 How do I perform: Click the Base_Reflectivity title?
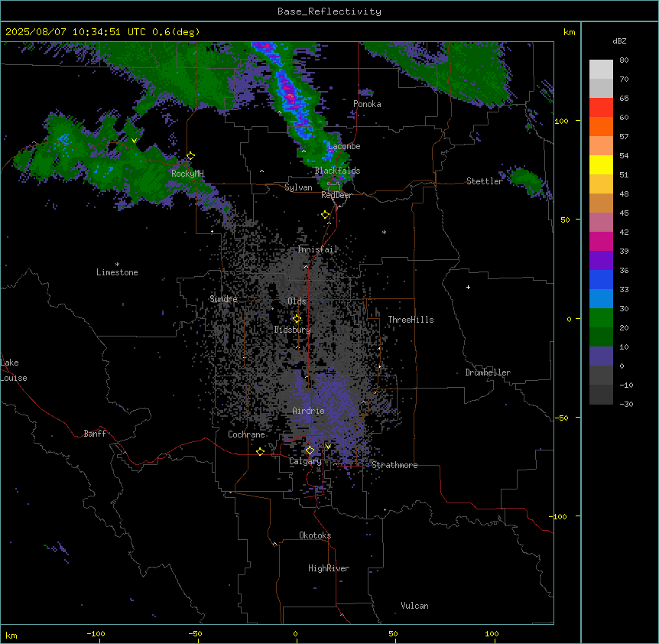click(x=329, y=11)
